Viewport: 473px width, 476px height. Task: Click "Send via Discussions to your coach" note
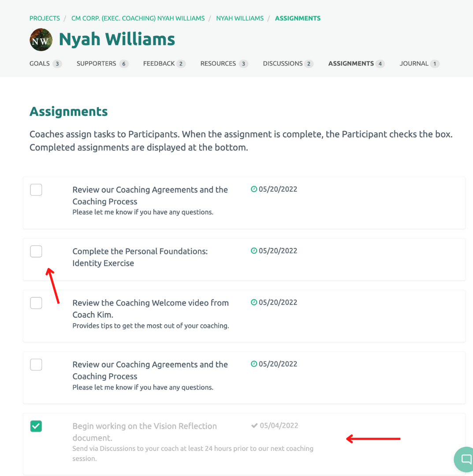tap(193, 454)
